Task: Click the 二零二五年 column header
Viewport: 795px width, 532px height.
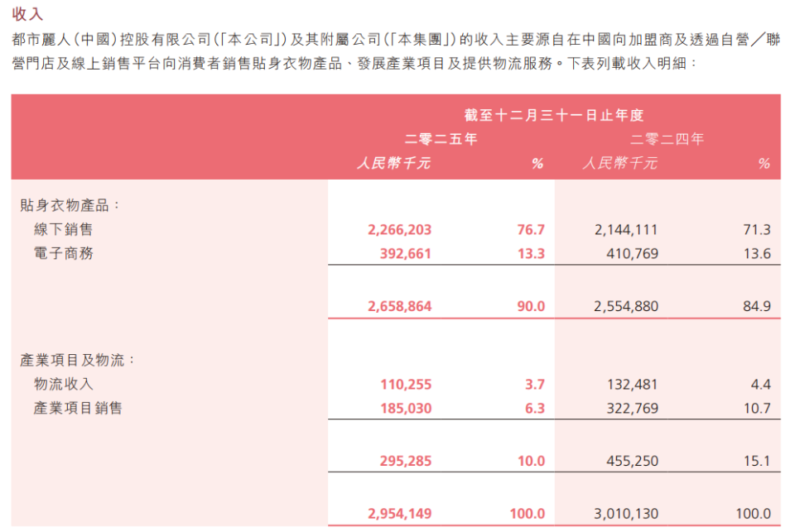Action: (441, 139)
